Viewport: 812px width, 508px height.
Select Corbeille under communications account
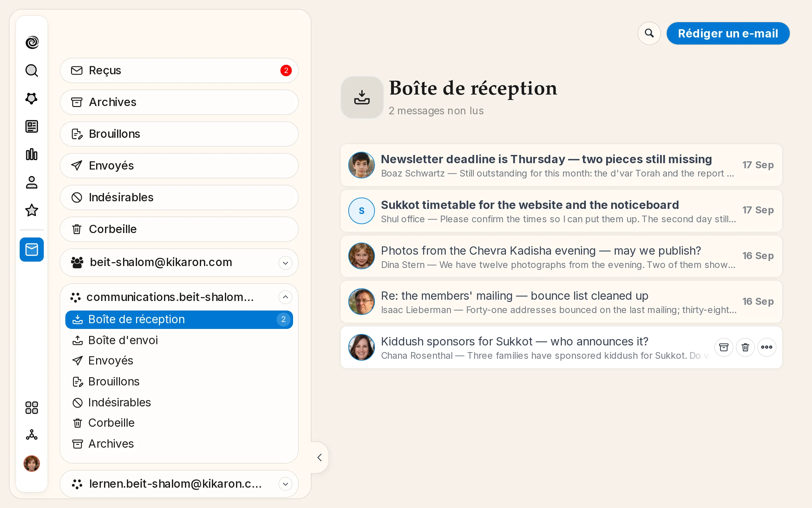click(179, 423)
